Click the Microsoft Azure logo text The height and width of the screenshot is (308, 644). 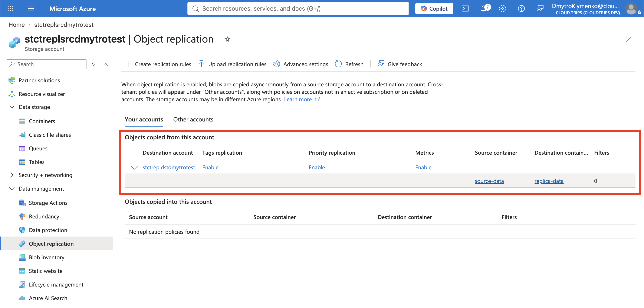coord(72,9)
